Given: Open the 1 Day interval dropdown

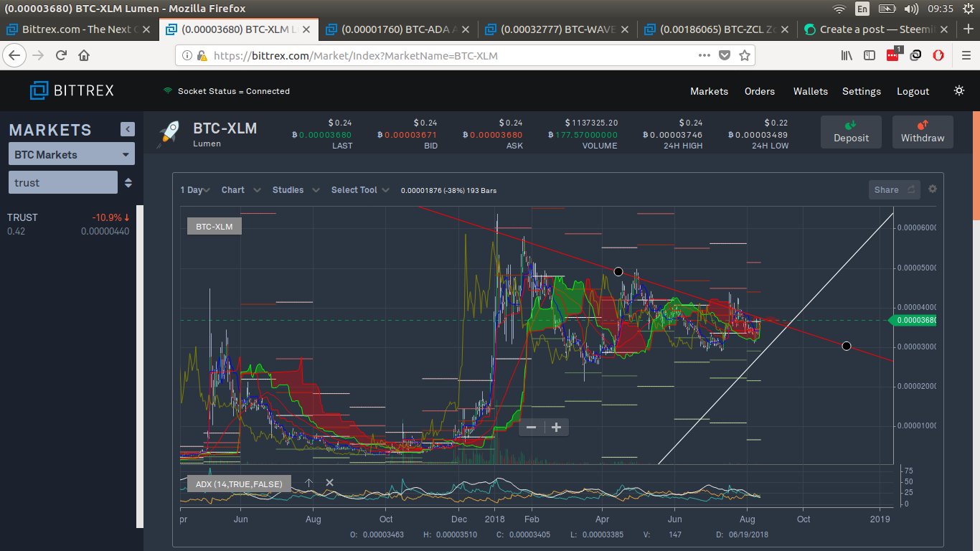Looking at the screenshot, I should (194, 190).
